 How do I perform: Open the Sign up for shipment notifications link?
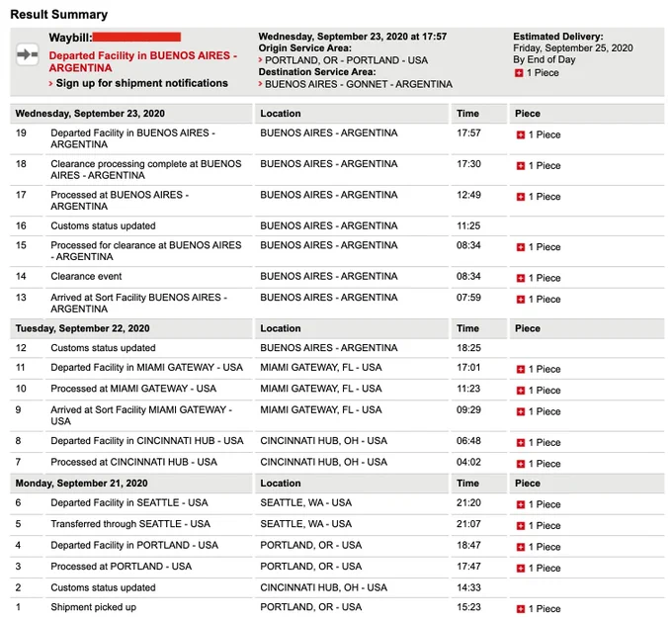click(x=142, y=83)
